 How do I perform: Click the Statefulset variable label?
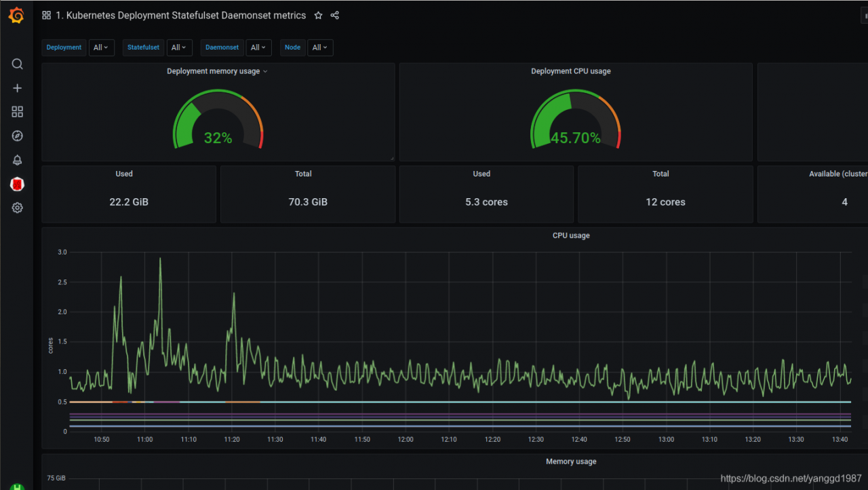143,48
